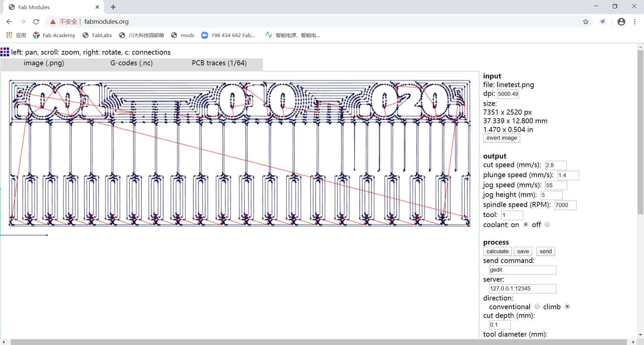644x345 pixels.
Task: Click the file: linetest.png text
Action: (508, 85)
